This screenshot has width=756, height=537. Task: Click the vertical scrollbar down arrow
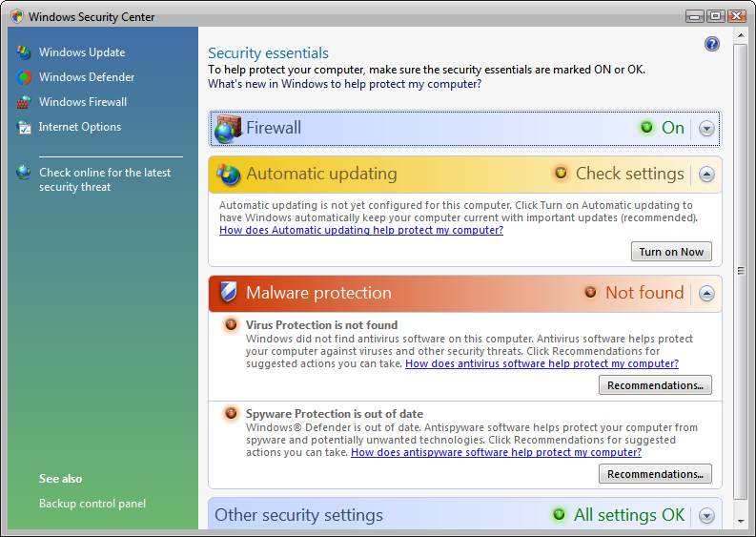tap(741, 523)
